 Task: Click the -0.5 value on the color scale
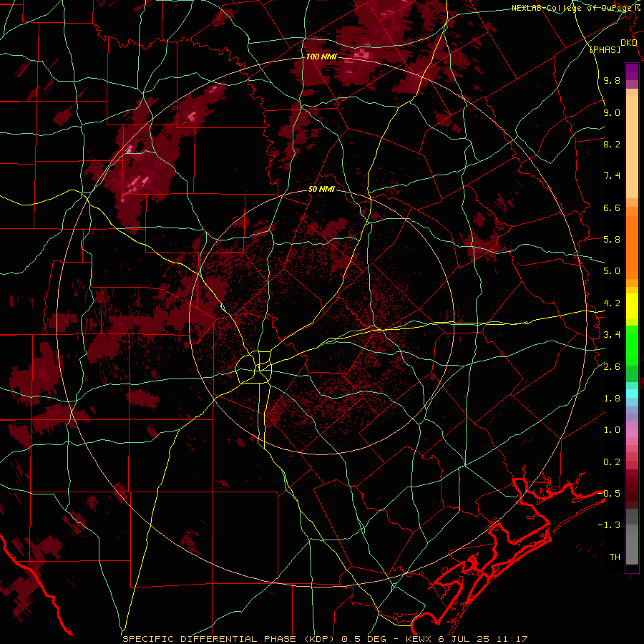click(x=609, y=493)
